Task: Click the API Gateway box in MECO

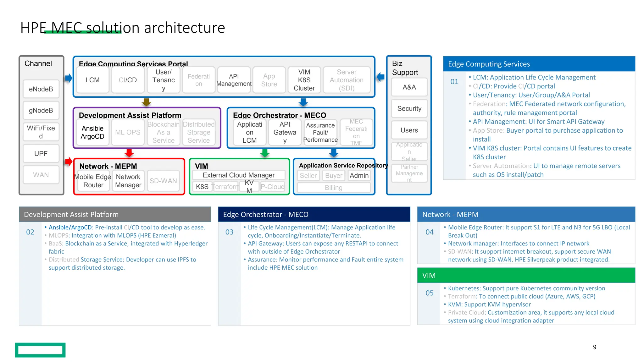Action: point(285,132)
